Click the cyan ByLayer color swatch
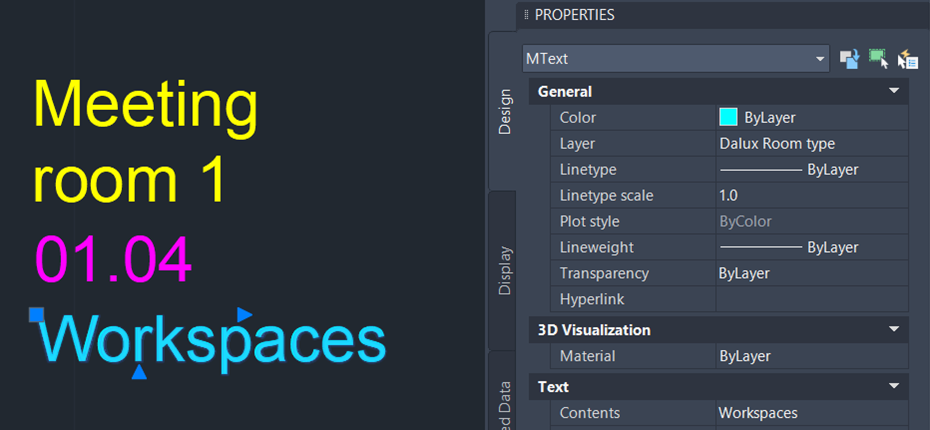 tap(728, 117)
